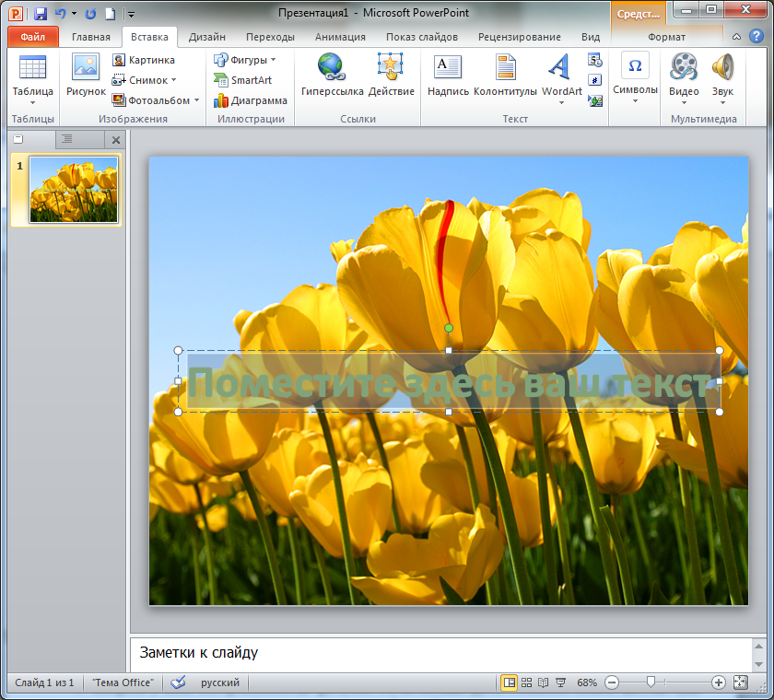Customize the Quick Access toolbar
774x700 pixels.
point(131,15)
